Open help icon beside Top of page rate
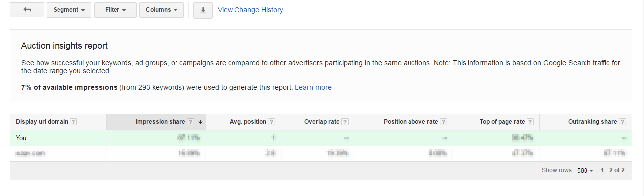644x196 pixels. (x=530, y=122)
